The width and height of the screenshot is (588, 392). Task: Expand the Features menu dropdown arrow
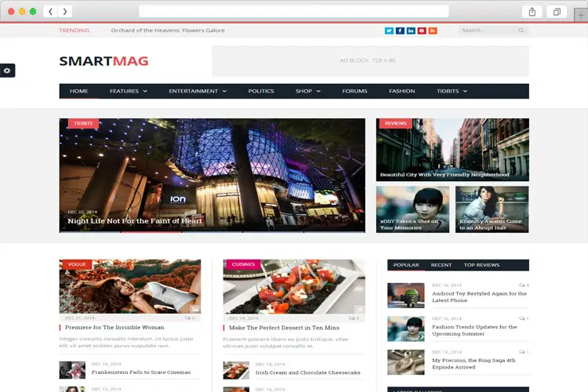pyautogui.click(x=145, y=91)
